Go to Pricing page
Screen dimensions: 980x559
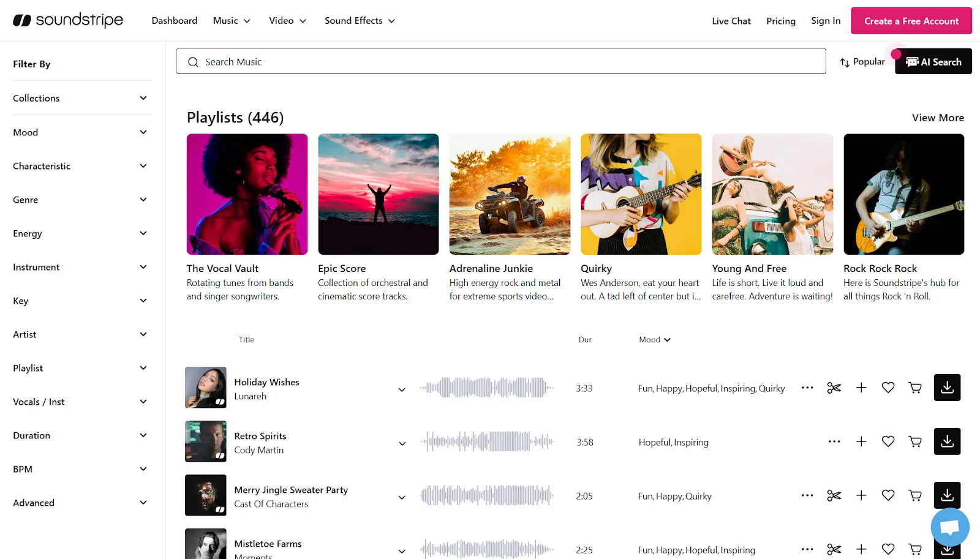781,21
